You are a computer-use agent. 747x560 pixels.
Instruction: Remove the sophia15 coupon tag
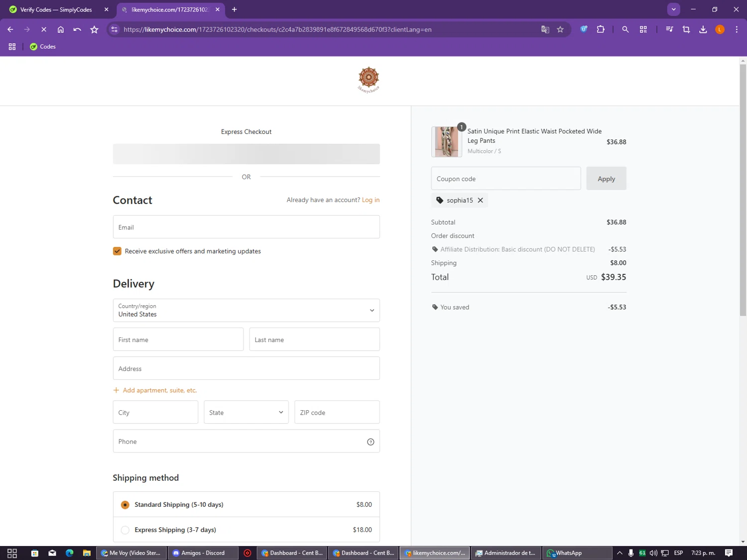tap(480, 200)
